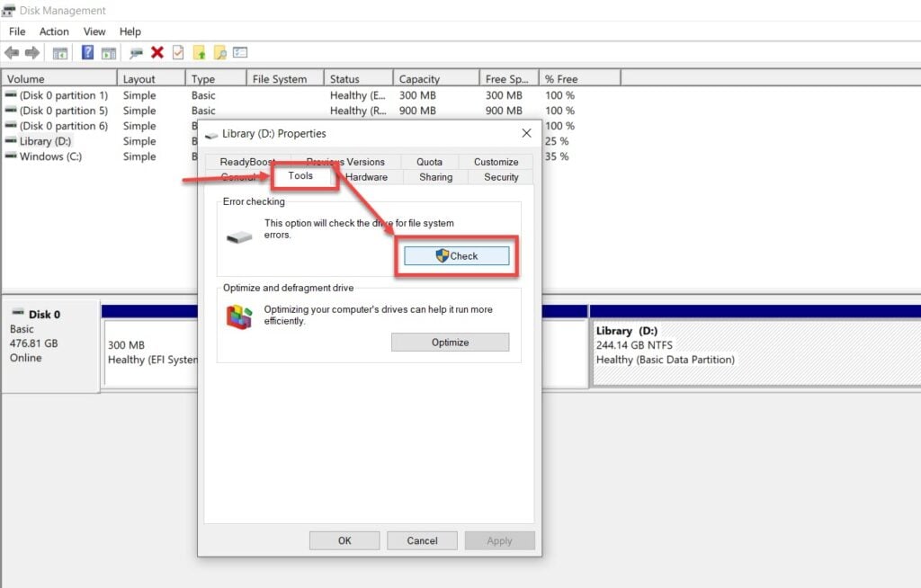This screenshot has width=921, height=588.
Task: Click the Apply button
Action: click(x=499, y=541)
